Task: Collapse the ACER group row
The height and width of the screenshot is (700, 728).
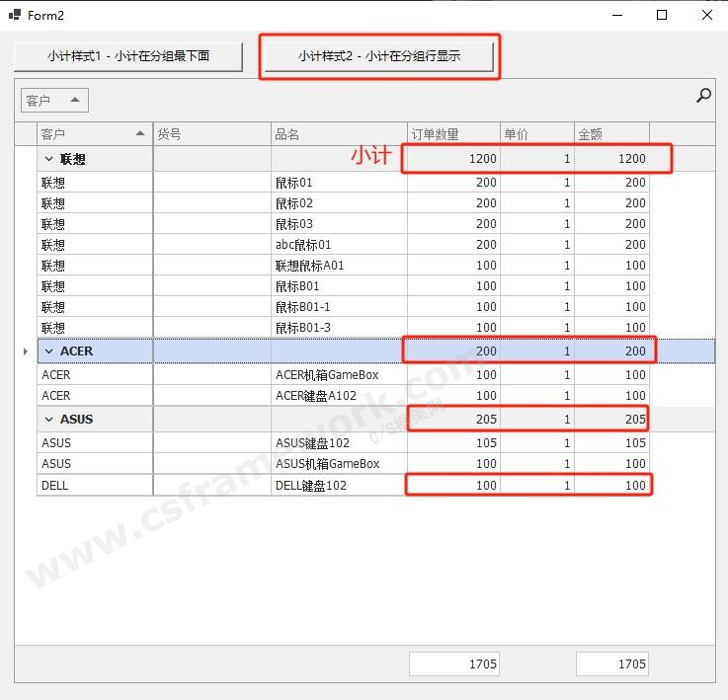Action: click(48, 351)
